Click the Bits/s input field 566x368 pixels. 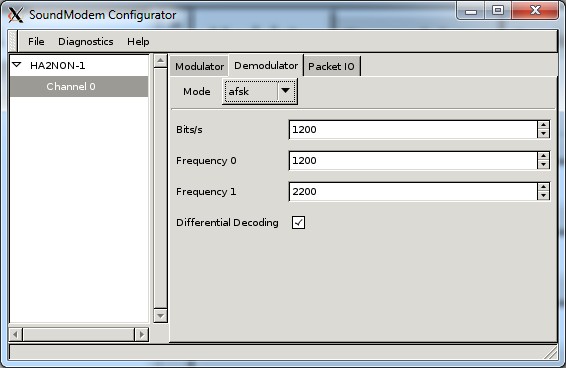pos(413,130)
